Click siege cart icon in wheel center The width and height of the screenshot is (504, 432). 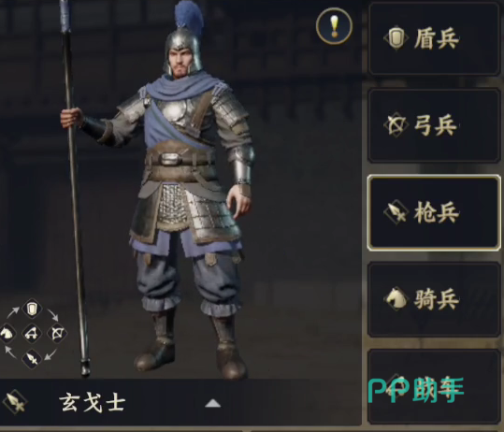pyautogui.click(x=32, y=333)
